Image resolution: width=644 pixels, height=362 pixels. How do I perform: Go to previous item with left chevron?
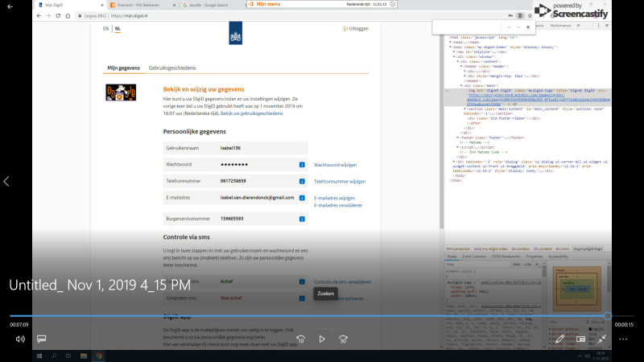tap(6, 181)
